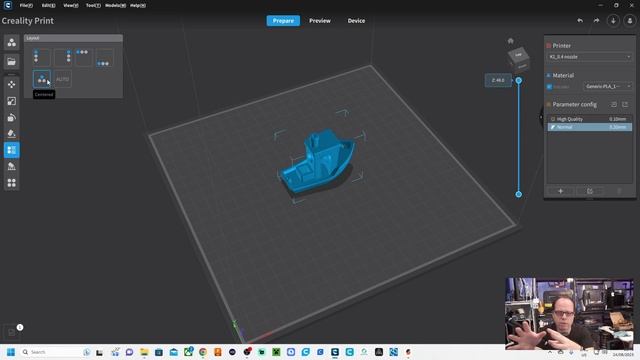Choose the Centered layout option
This screenshot has width=640, height=360.
point(41,79)
